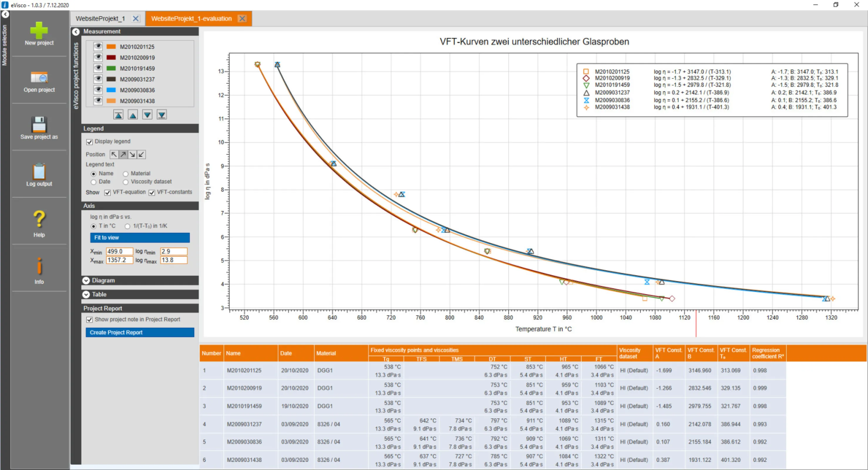This screenshot has height=470, width=868.
Task: Set the legend position to top-right
Action: (x=123, y=155)
